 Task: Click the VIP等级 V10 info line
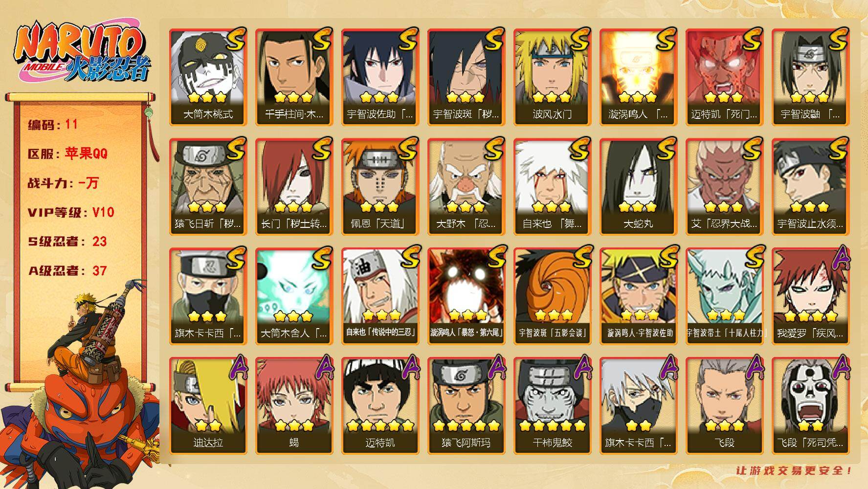(71, 212)
